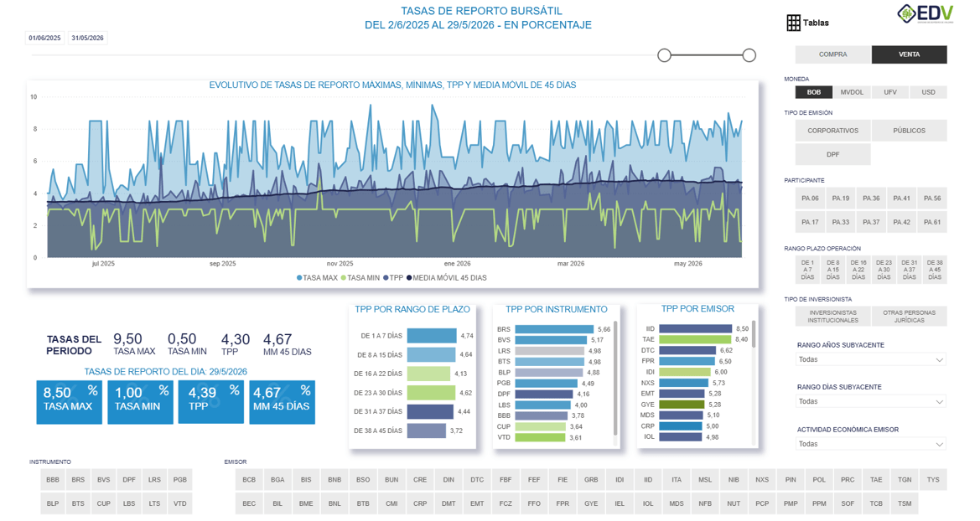The width and height of the screenshot is (980, 521).
Task: Click the right date slider handle
Action: tap(749, 55)
